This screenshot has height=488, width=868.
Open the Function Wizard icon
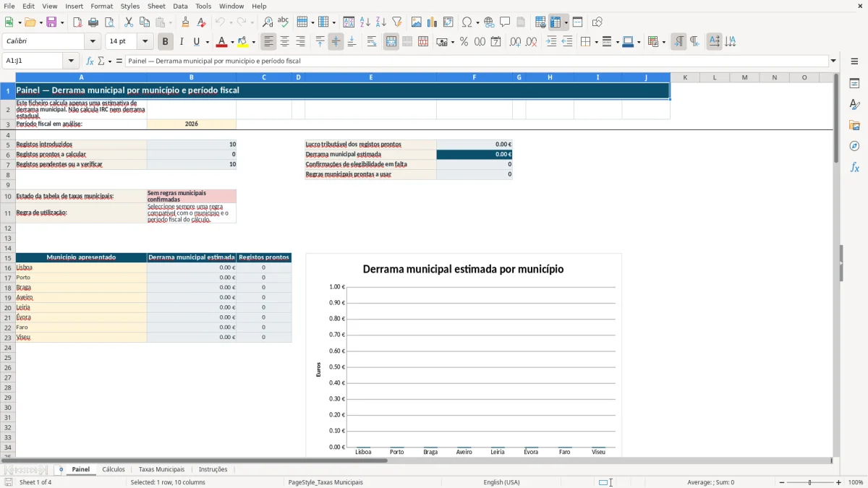(x=90, y=61)
